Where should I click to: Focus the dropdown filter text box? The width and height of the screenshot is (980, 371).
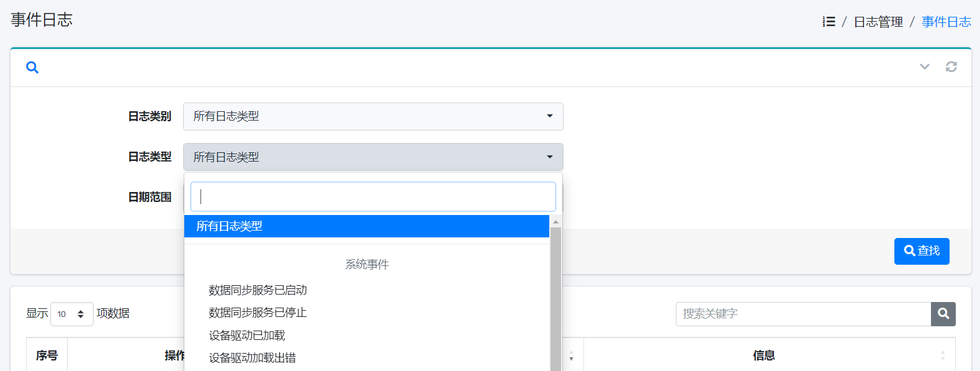tap(372, 197)
